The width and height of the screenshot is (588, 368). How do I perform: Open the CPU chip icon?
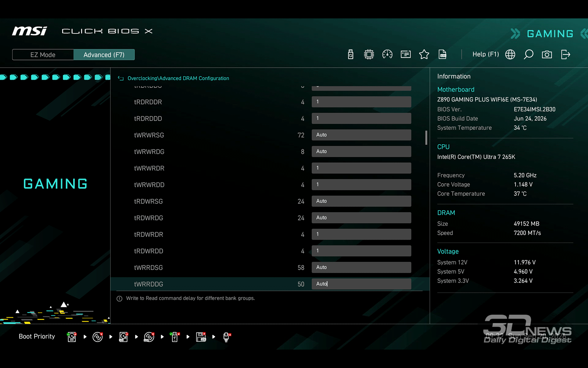369,54
